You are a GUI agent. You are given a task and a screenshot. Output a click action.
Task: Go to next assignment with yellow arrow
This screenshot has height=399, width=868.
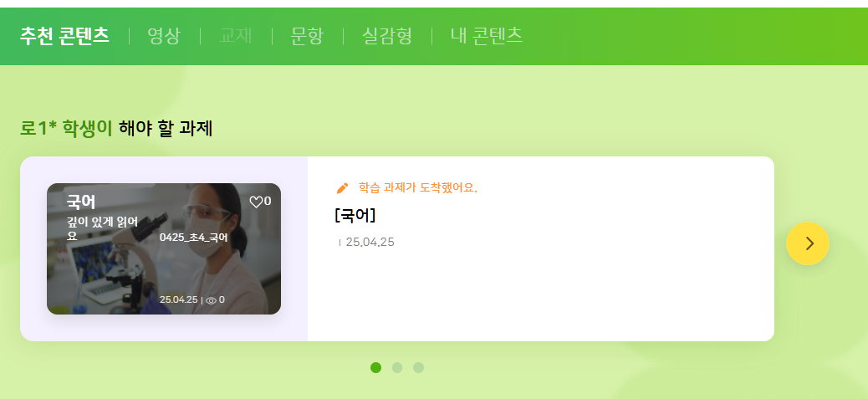[x=808, y=243]
